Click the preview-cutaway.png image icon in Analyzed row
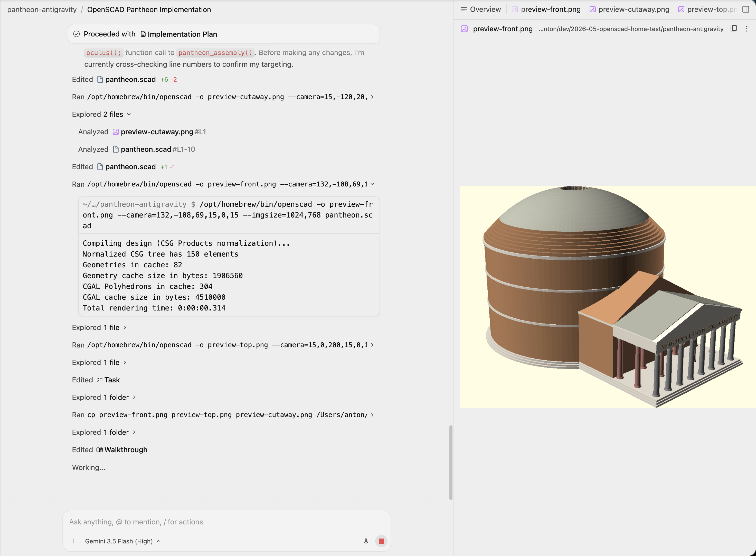Viewport: 756px width, 556px height. coord(116,132)
